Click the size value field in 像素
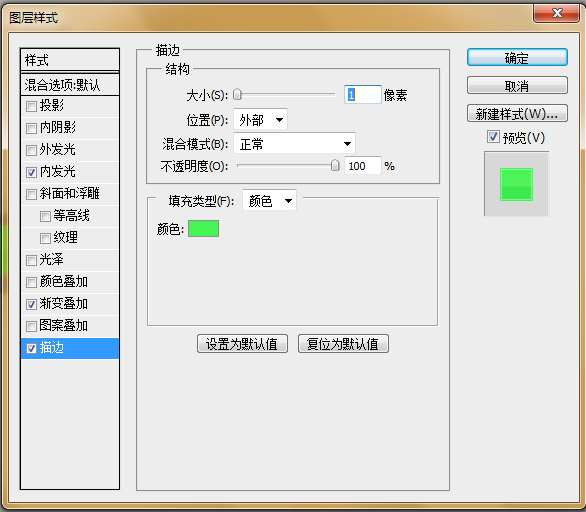 pyautogui.click(x=363, y=95)
